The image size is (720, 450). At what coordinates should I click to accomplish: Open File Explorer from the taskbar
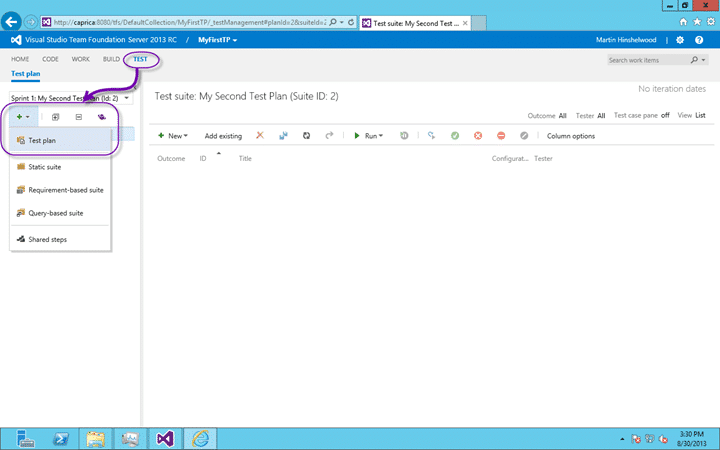[96, 439]
